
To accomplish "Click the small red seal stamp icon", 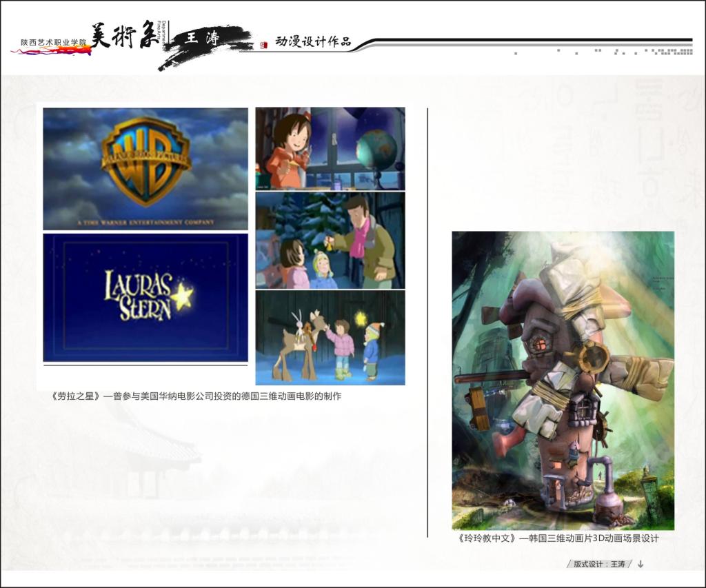I will click(263, 45).
